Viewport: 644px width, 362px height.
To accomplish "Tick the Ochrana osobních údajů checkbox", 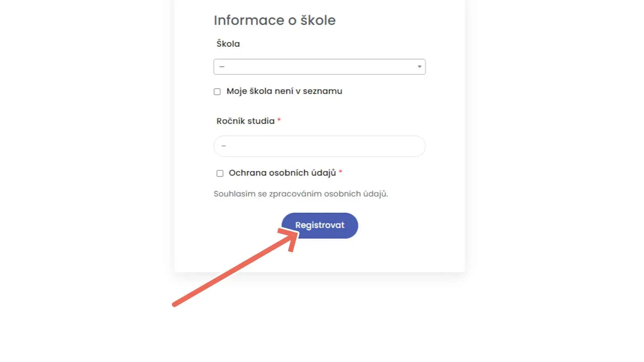I will [220, 174].
